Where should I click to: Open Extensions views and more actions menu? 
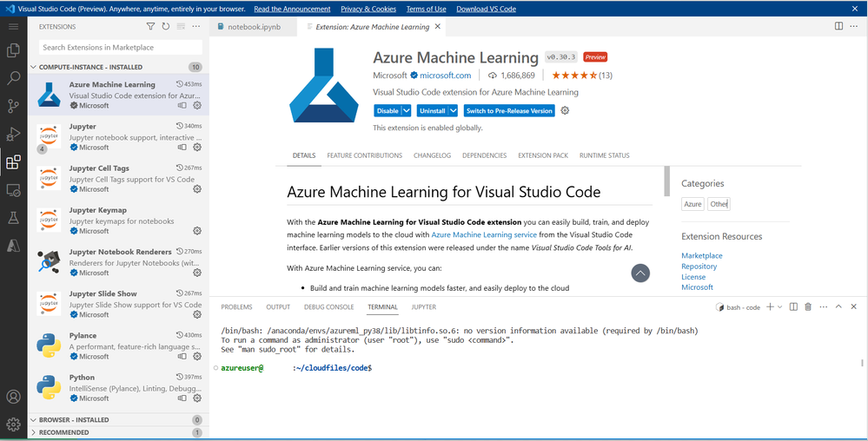click(196, 27)
